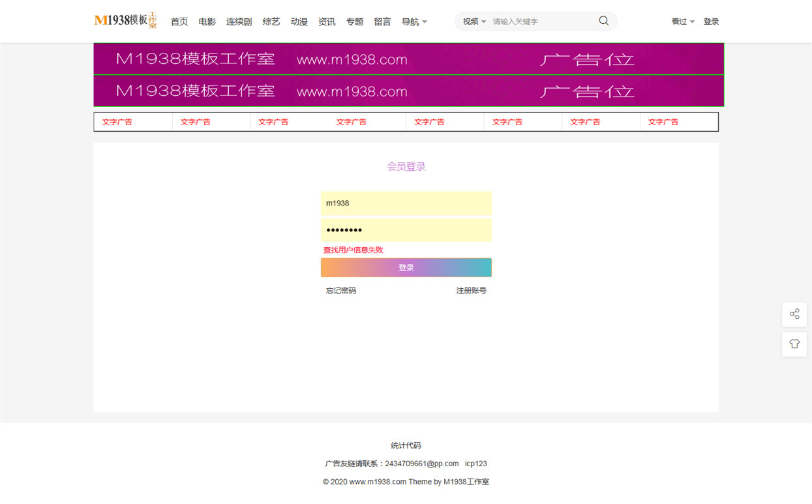Click the 登录 link in header
Image resolution: width=812 pixels, height=504 pixels.
tap(712, 22)
